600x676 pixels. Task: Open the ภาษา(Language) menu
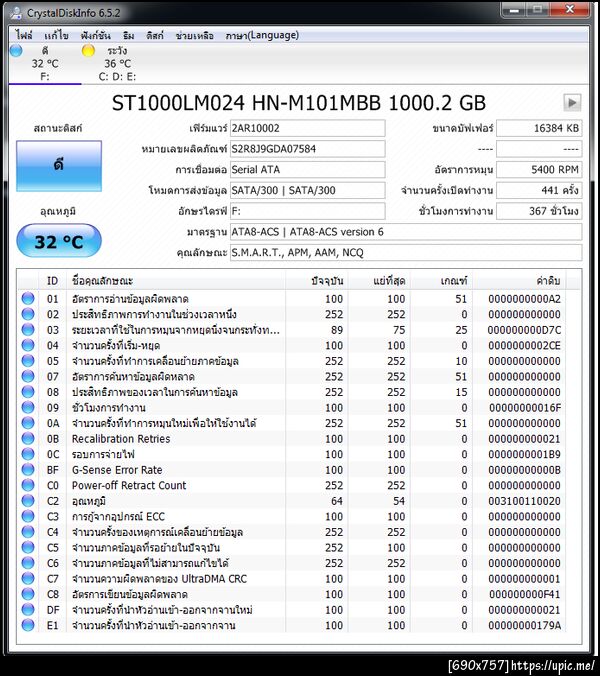[x=262, y=35]
